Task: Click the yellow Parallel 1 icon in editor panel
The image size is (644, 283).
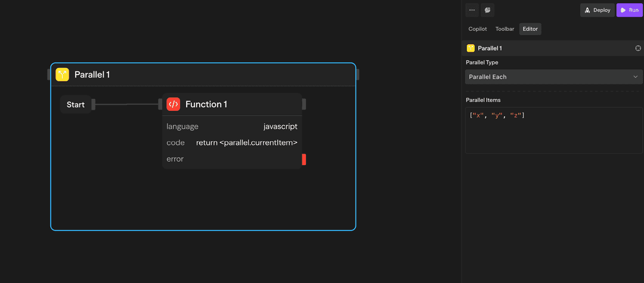Action: [470, 48]
